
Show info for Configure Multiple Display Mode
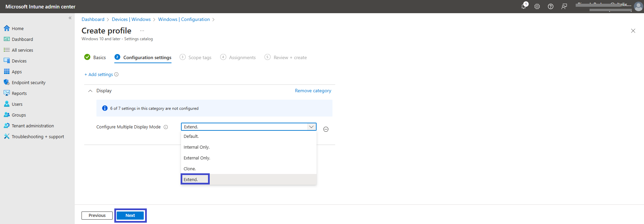click(x=166, y=127)
